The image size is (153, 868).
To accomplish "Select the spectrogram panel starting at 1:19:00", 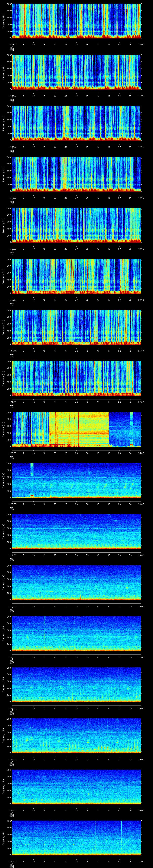I will [77, 276].
